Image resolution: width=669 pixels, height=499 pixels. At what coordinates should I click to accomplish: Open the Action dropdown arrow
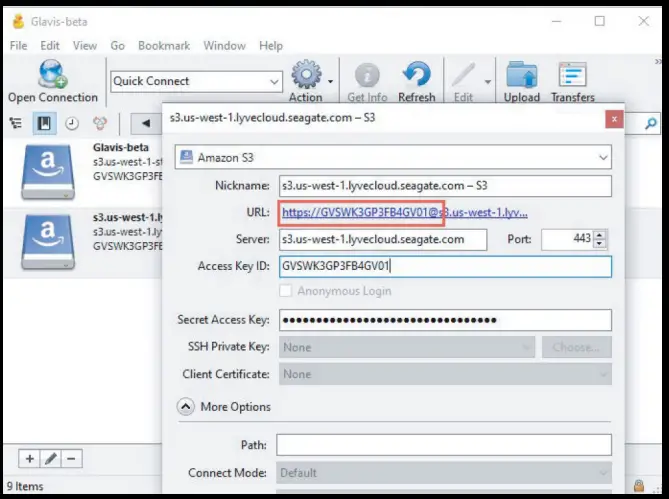tap(330, 81)
